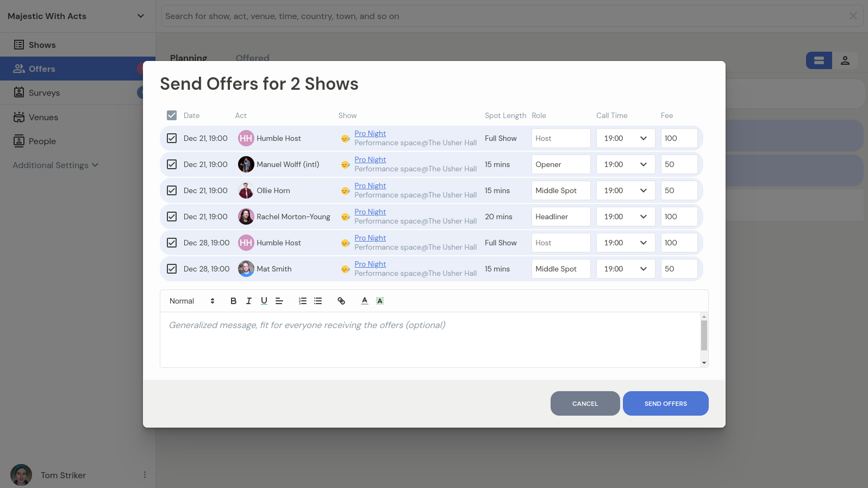Open Venues in the sidebar
The image size is (868, 488).
pos(43,118)
